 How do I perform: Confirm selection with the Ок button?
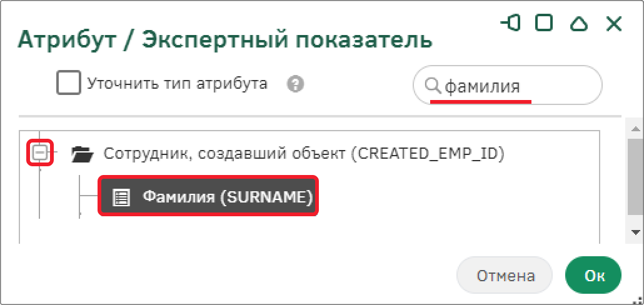click(593, 276)
